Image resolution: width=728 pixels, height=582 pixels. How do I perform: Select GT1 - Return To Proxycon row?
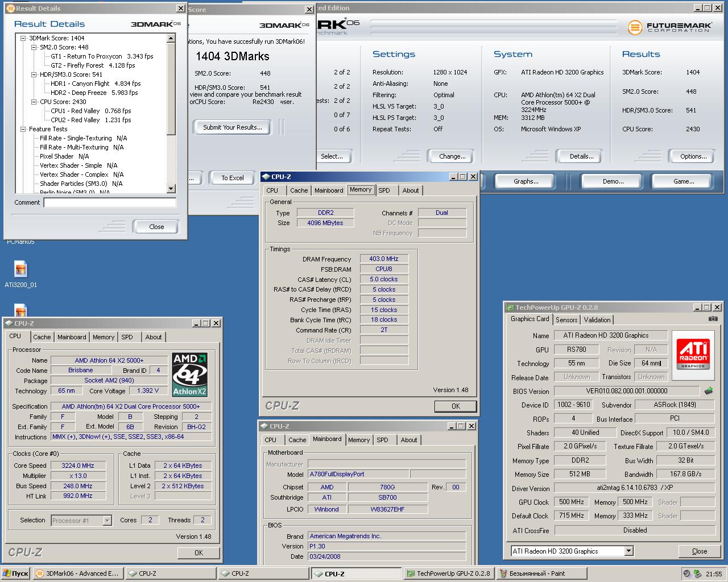102,56
